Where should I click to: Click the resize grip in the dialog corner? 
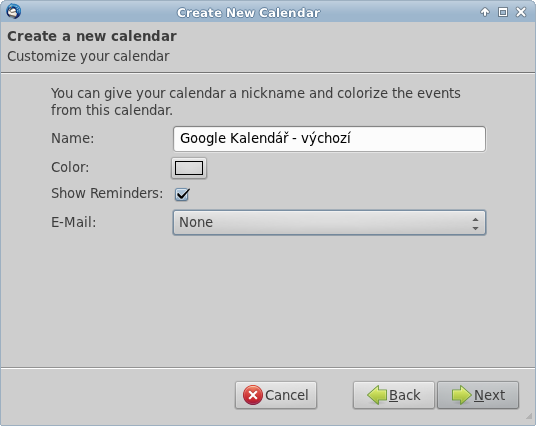coord(529,417)
